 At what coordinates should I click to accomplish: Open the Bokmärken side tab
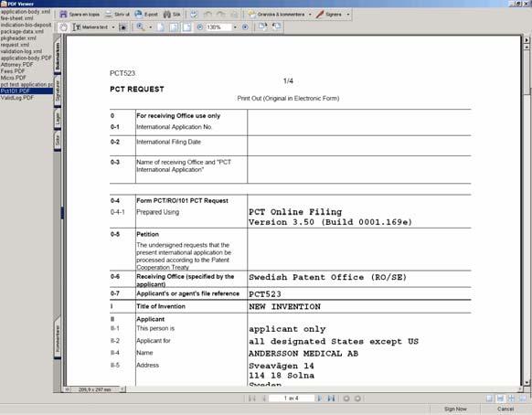click(x=58, y=57)
